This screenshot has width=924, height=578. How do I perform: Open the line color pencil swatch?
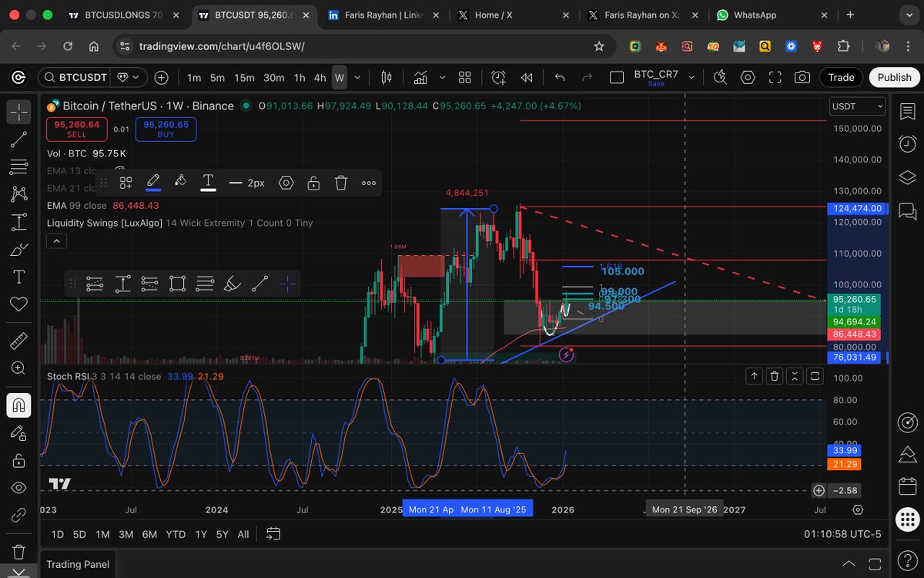point(153,183)
